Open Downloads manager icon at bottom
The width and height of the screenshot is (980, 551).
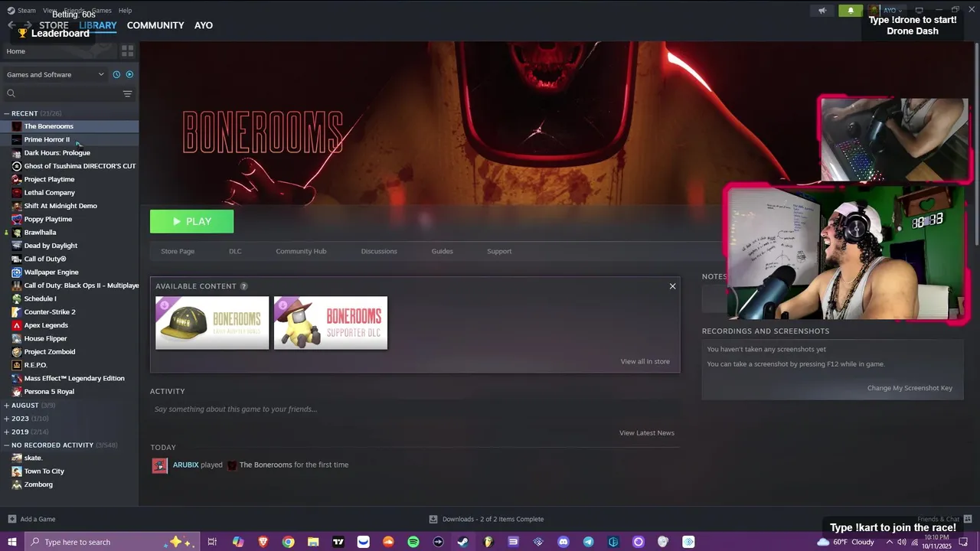coord(433,519)
